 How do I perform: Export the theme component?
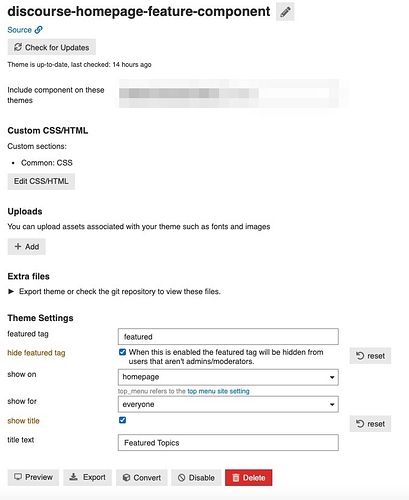click(88, 478)
